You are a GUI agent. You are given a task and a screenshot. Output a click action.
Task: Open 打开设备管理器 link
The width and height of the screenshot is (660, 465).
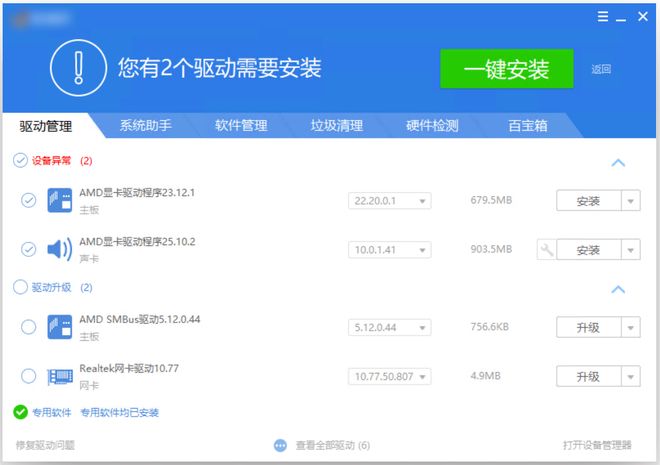click(x=597, y=445)
